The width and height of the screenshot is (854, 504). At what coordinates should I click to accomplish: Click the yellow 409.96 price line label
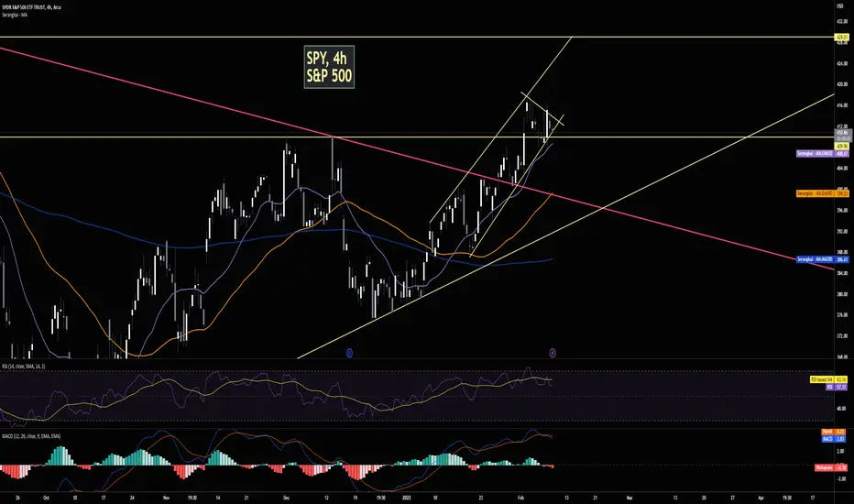[x=842, y=147]
